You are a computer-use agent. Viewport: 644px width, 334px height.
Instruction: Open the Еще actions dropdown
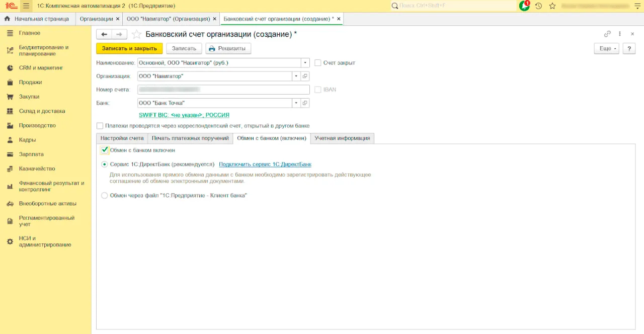606,48
